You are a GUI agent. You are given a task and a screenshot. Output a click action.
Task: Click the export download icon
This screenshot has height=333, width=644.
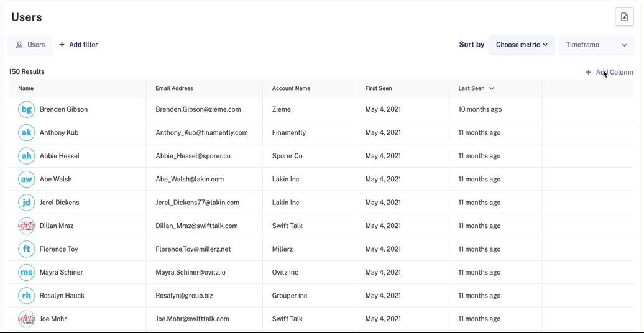[624, 17]
